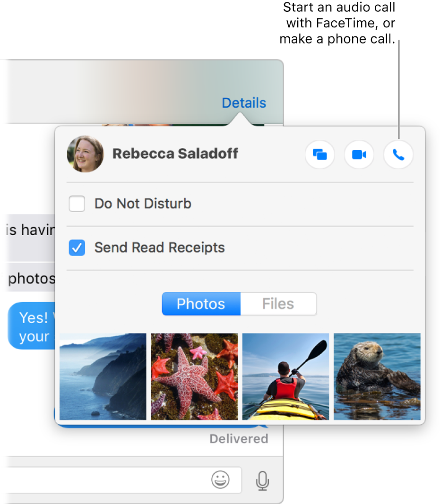Image resolution: width=440 pixels, height=504 pixels.
Task: Open the sea otter photo
Action: (377, 376)
